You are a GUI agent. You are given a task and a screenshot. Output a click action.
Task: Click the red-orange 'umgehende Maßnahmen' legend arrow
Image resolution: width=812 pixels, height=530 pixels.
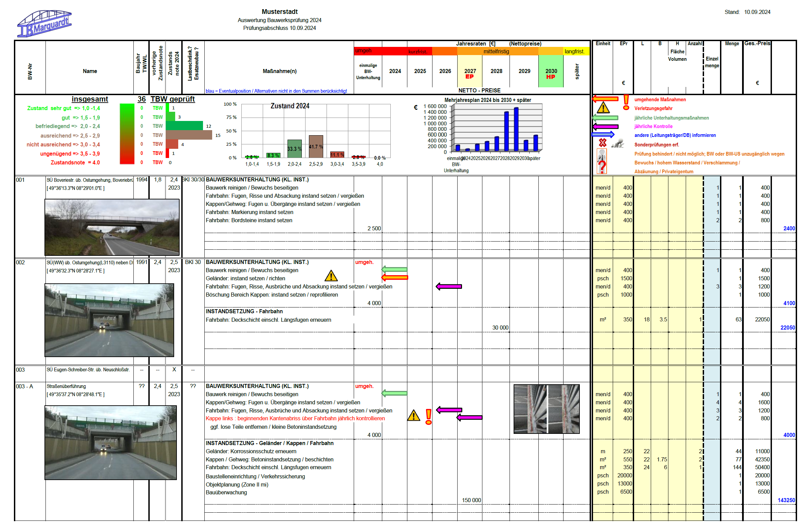tap(605, 99)
